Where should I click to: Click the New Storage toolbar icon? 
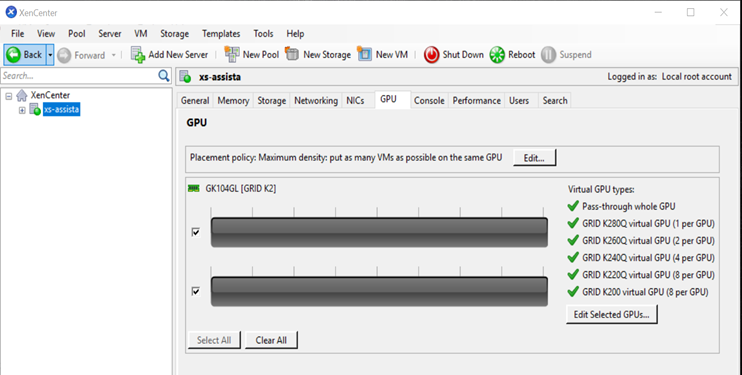[292, 54]
